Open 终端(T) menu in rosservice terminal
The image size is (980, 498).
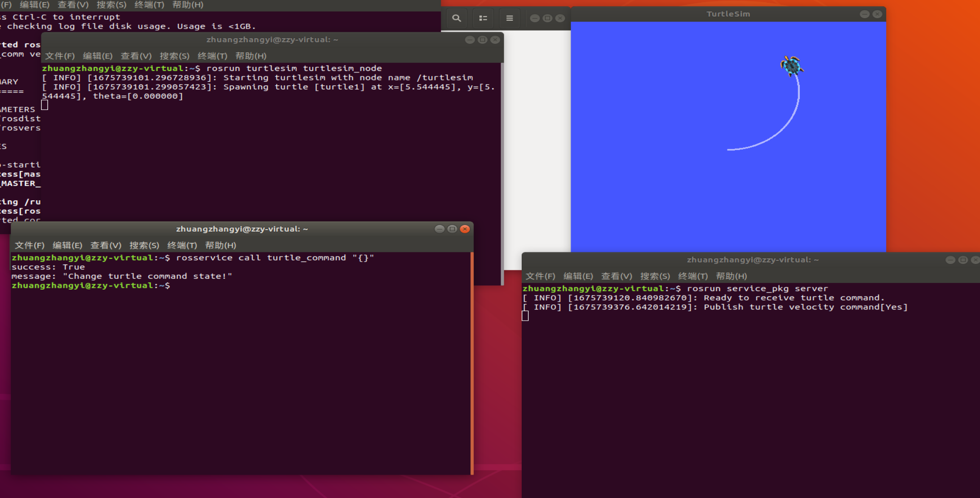[182, 245]
